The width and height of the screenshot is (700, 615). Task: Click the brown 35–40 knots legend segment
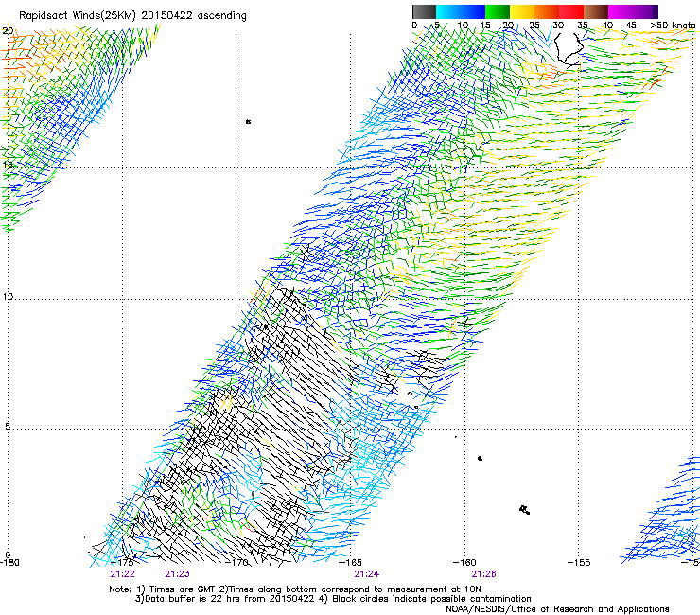[x=596, y=11]
